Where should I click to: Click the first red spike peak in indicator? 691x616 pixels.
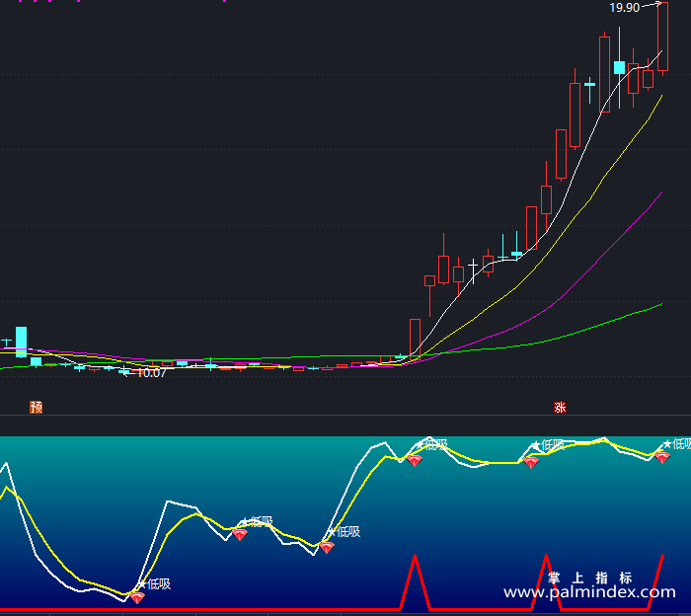point(415,556)
